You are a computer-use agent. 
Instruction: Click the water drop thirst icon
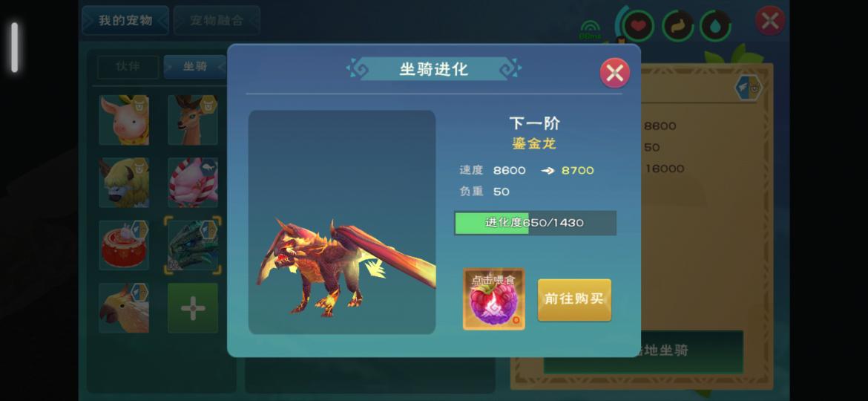(x=716, y=25)
